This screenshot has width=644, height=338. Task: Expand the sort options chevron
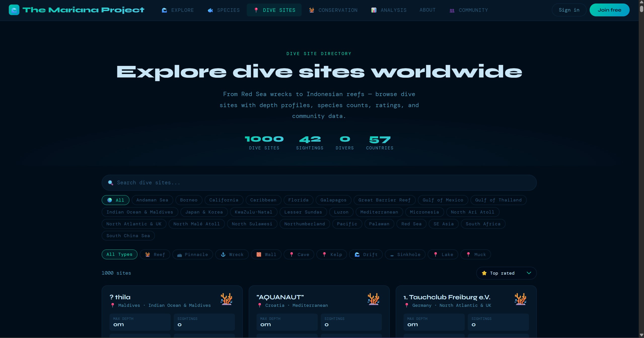click(x=529, y=273)
